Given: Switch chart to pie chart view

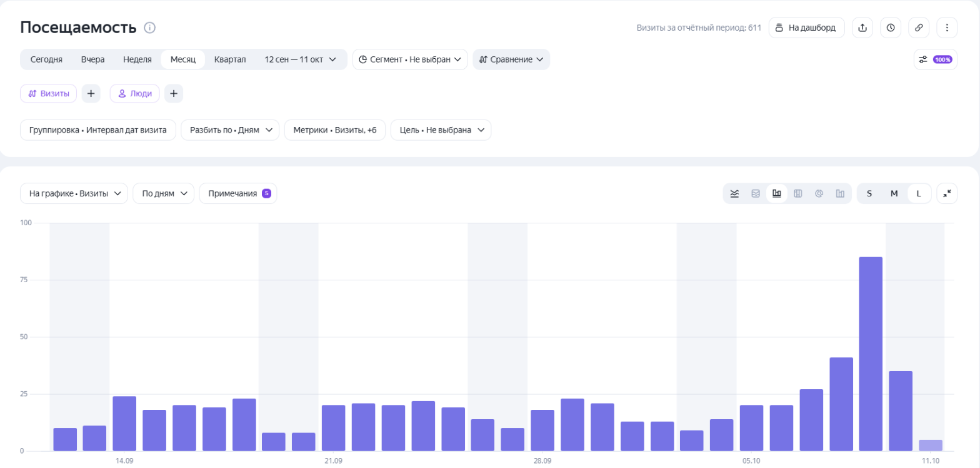Looking at the screenshot, I should (819, 193).
